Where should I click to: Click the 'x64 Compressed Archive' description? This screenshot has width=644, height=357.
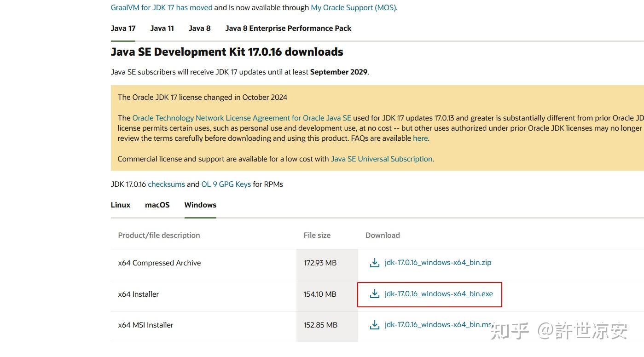pos(159,263)
